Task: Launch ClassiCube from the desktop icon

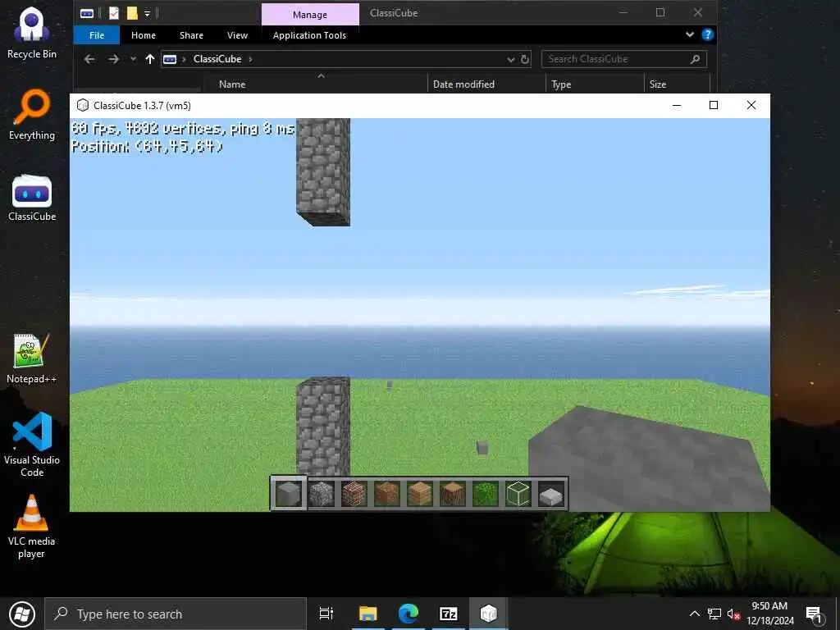Action: 32,198
